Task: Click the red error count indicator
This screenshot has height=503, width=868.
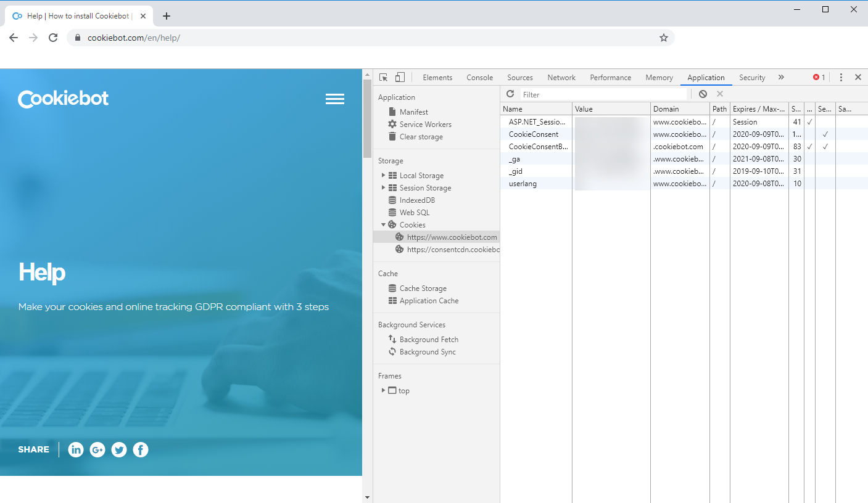Action: click(819, 78)
